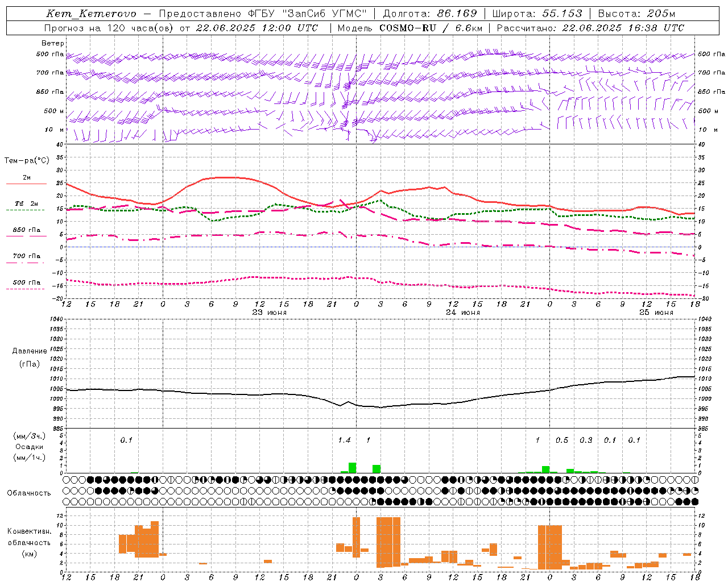
Task: Click the Конвективн. panel label
Action: 29,531
